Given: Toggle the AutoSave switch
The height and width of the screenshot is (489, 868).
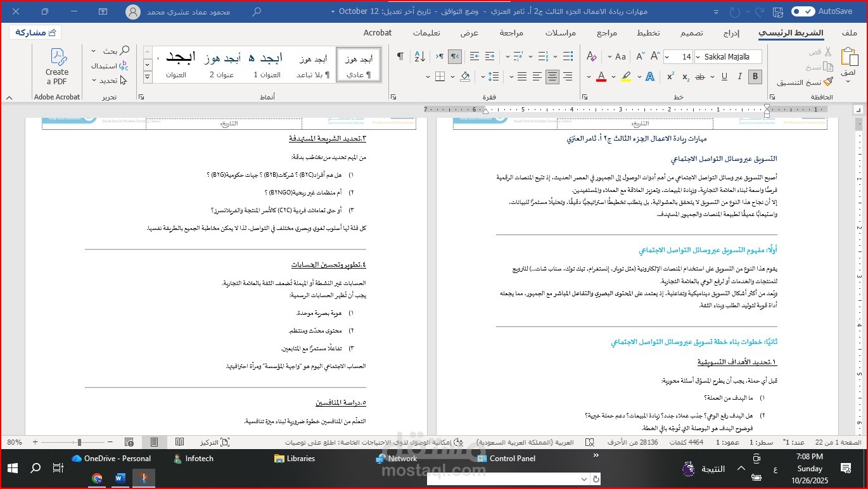Looking at the screenshot, I should (803, 11).
